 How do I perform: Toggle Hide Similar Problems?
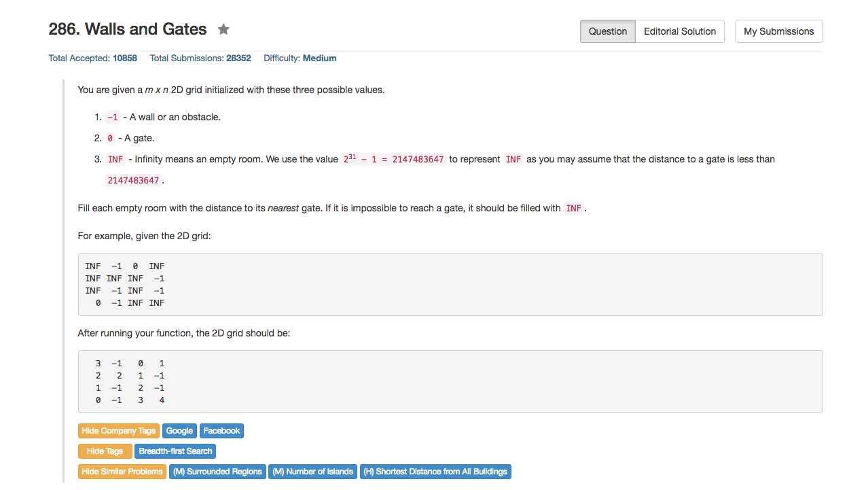pyautogui.click(x=122, y=472)
